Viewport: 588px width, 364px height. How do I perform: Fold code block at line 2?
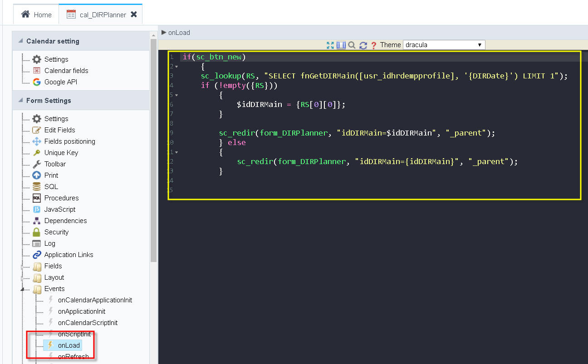176,67
